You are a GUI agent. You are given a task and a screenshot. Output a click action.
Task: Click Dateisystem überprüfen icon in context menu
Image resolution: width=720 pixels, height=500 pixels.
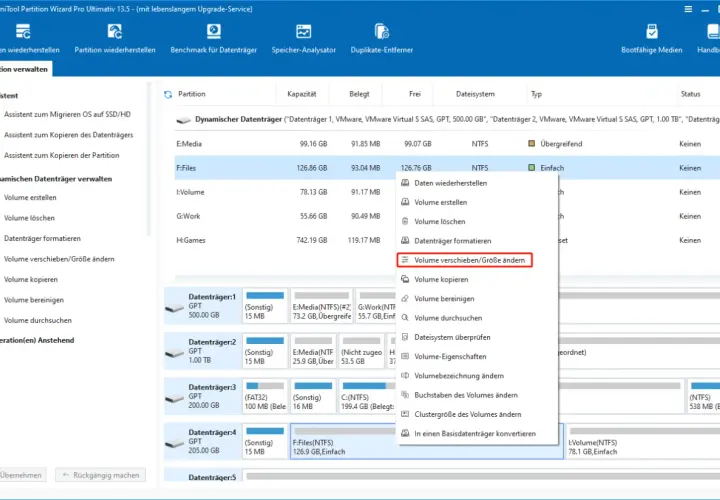click(x=405, y=337)
